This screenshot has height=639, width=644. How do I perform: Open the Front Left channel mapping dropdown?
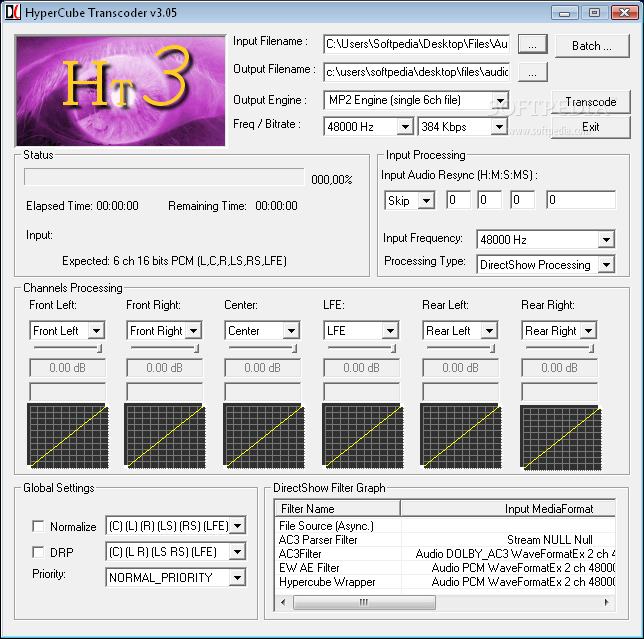pyautogui.click(x=96, y=331)
